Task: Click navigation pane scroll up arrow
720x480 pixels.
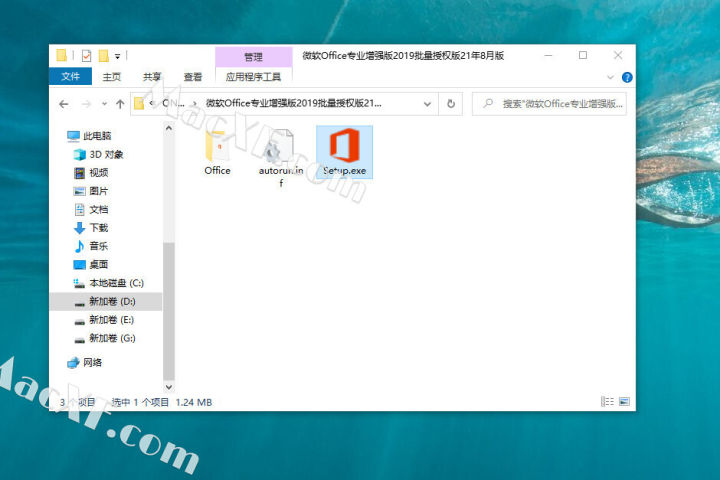Action: pos(169,128)
